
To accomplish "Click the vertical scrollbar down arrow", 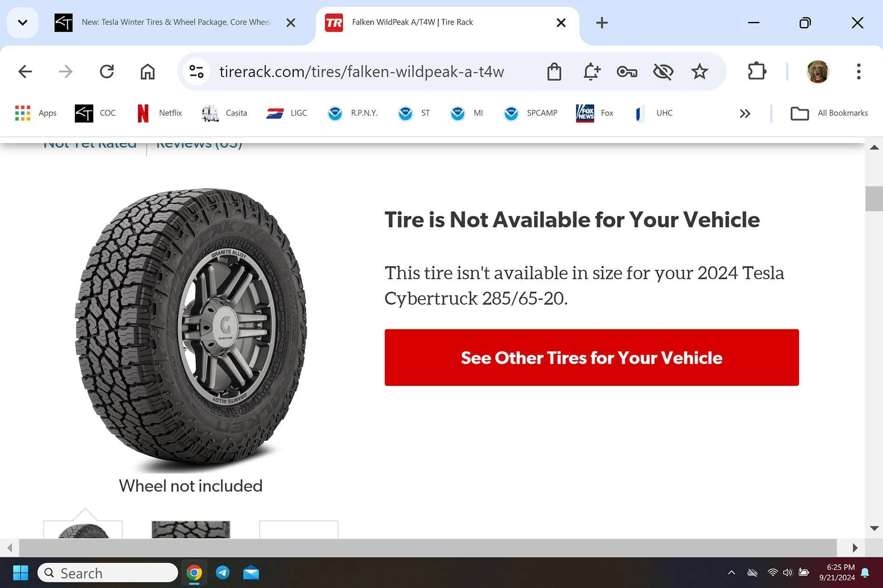I will point(874,529).
